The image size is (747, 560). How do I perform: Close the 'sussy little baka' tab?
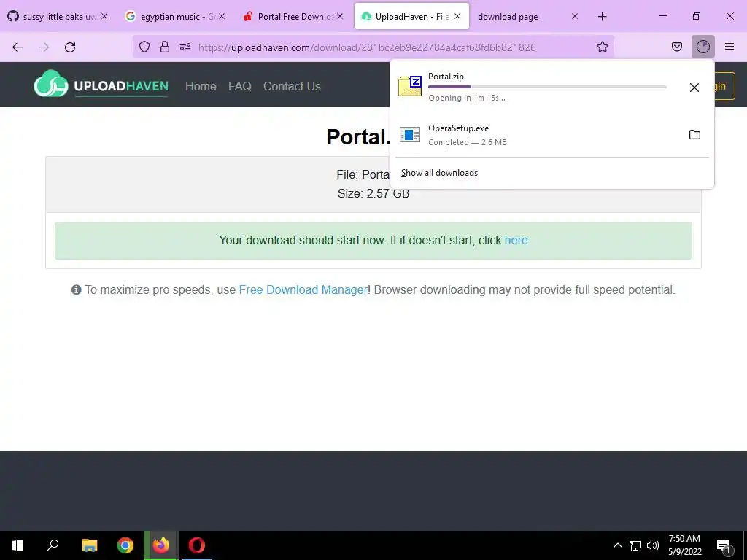tap(104, 16)
